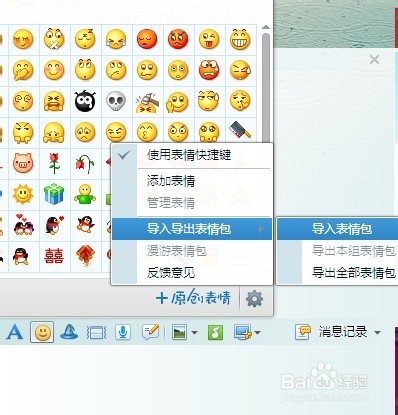Click the emoticon panel scrollbar thumb
This screenshot has height=415, width=398.
tap(266, 87)
